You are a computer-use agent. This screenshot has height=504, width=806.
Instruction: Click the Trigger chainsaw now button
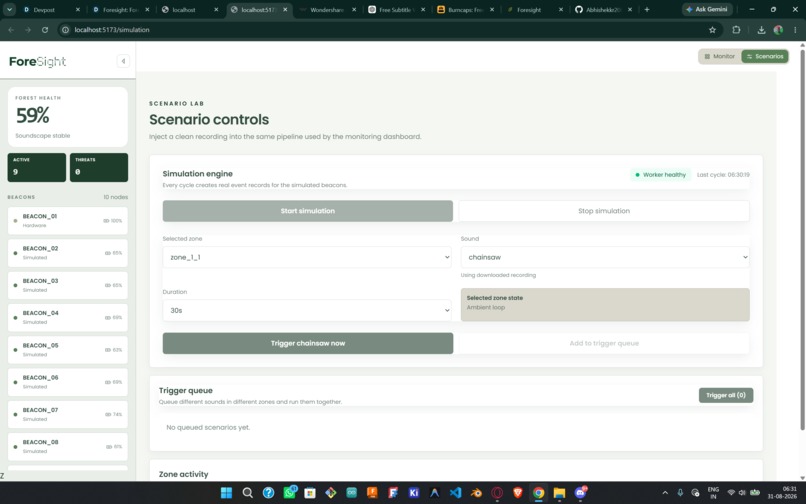(308, 343)
